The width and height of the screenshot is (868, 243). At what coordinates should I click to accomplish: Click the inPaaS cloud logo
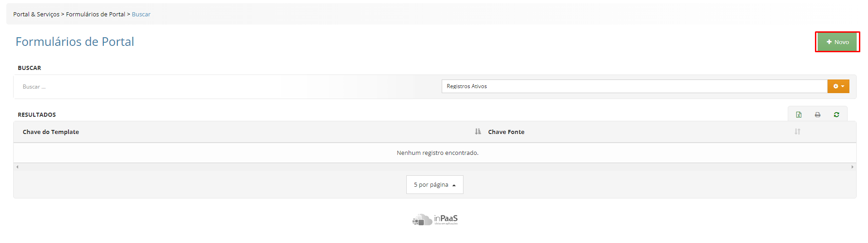[x=435, y=220]
